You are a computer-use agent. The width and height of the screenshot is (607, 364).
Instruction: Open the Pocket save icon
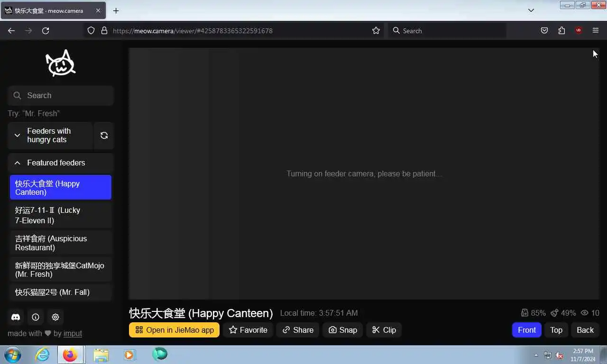coord(544,31)
